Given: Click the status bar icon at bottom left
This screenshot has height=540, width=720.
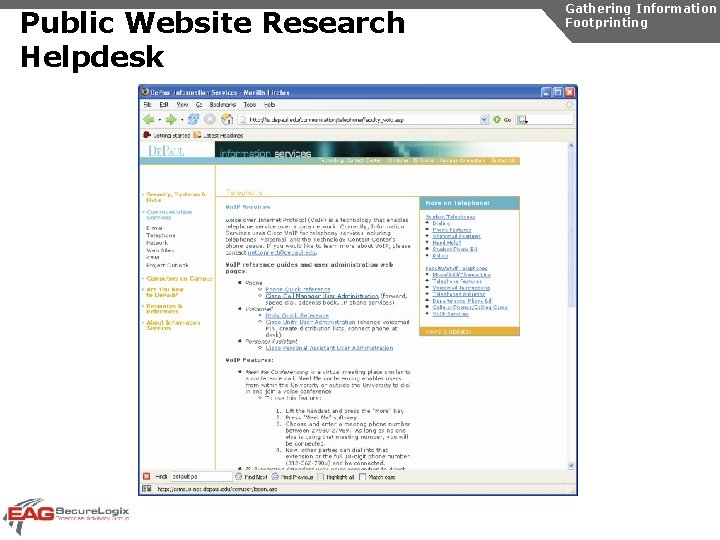Looking at the screenshot, I should pyautogui.click(x=146, y=489).
